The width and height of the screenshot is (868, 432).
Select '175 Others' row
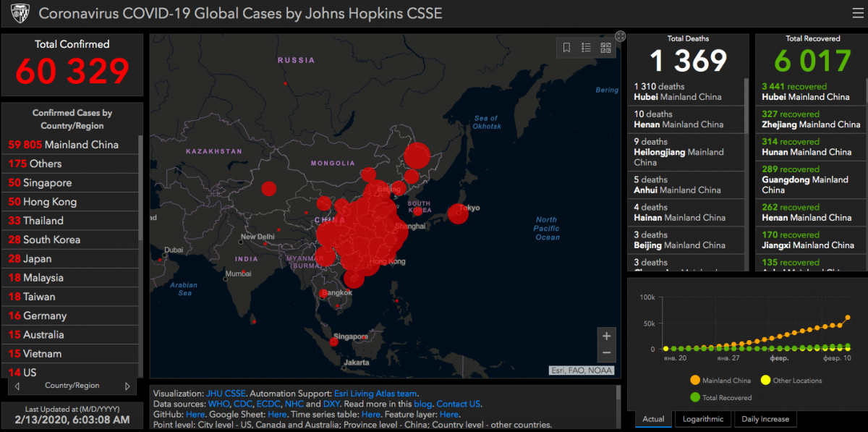pos(71,164)
